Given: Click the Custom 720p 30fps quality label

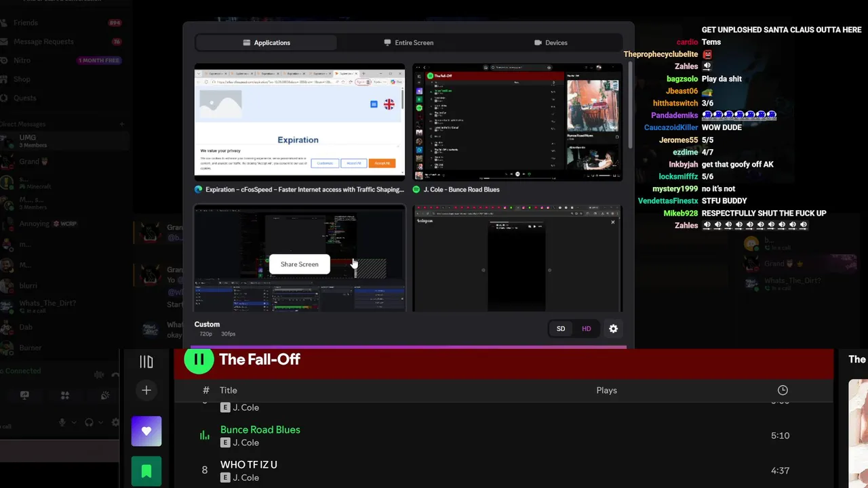Looking at the screenshot, I should (215, 329).
